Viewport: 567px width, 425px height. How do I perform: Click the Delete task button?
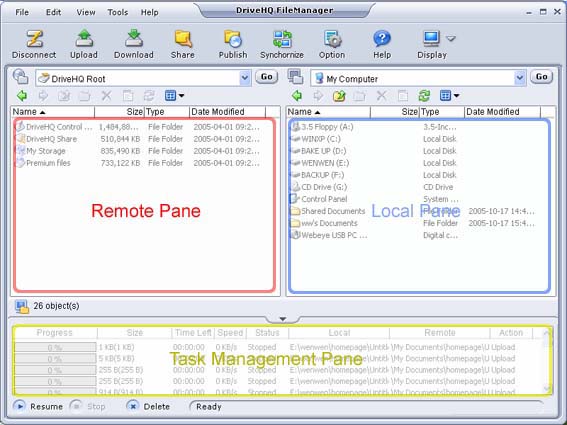[148, 407]
